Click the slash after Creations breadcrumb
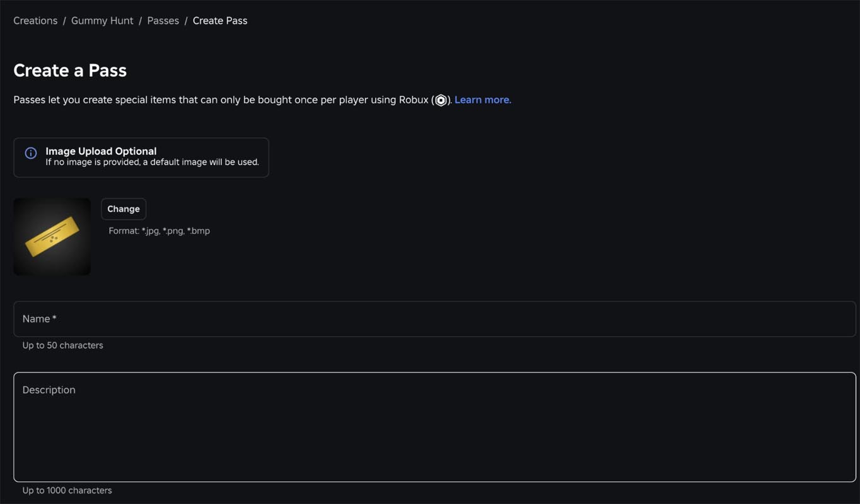The width and height of the screenshot is (860, 504). (64, 21)
